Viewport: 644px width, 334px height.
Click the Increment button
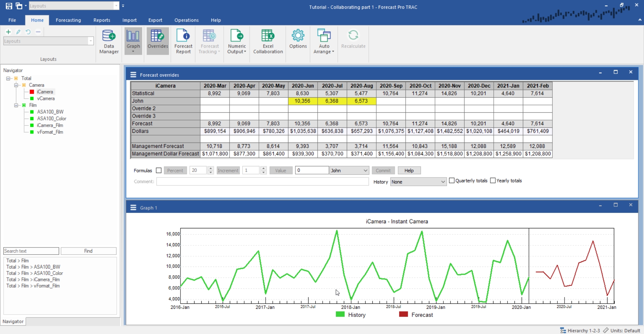pos(228,170)
